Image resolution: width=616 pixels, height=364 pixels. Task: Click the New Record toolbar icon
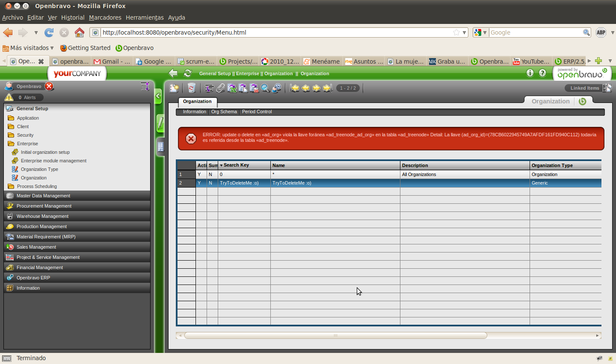click(174, 88)
